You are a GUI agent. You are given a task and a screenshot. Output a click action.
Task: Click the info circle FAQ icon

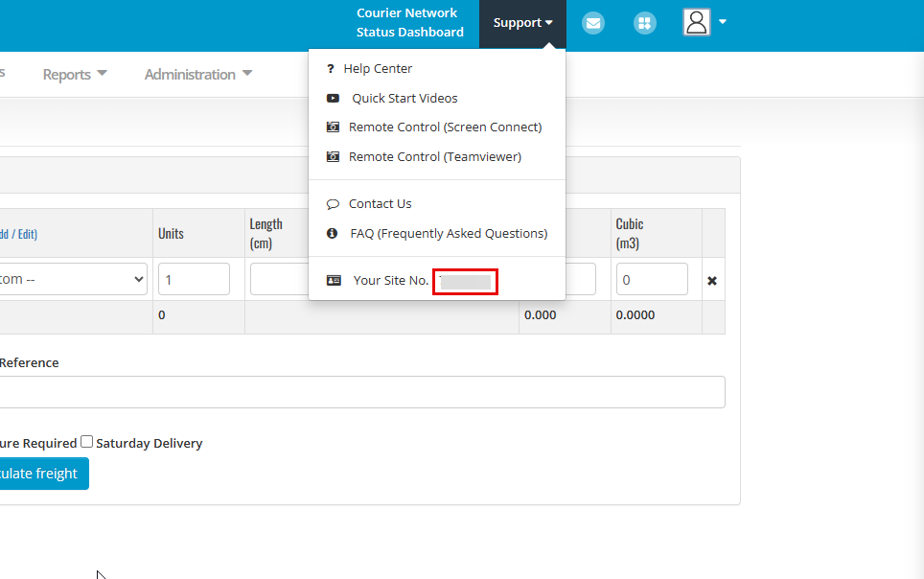tap(333, 234)
